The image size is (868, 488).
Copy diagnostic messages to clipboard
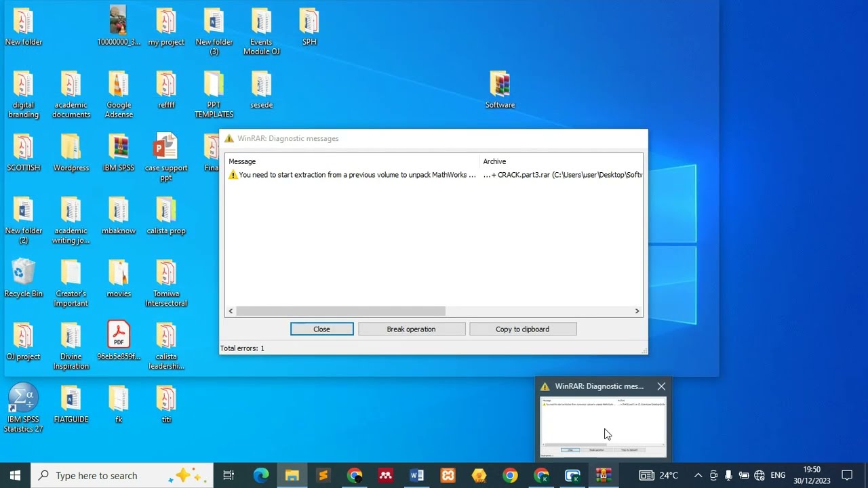pos(523,329)
